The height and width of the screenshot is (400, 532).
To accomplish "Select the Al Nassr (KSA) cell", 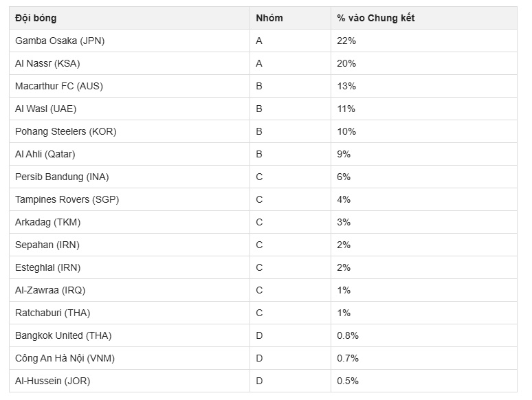I will click(x=45, y=63).
